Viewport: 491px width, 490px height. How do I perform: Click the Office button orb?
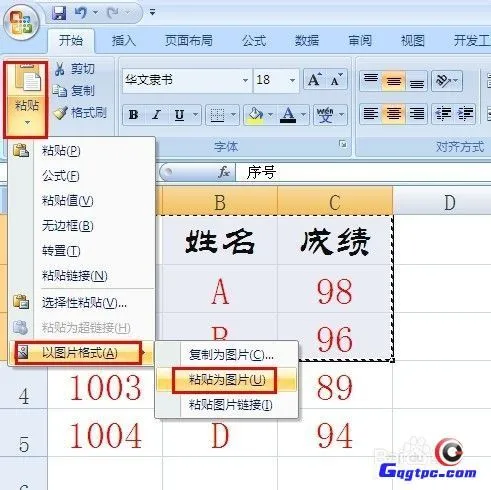(21, 23)
